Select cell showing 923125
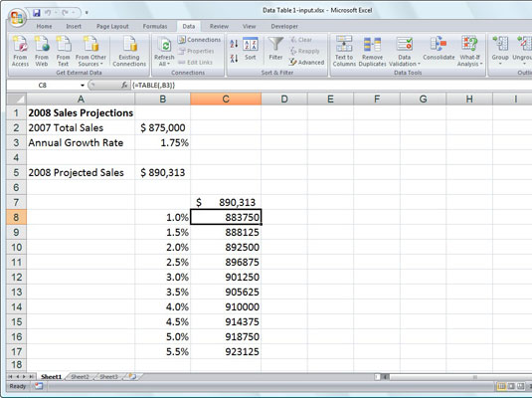This screenshot has height=398, width=532. tap(226, 351)
